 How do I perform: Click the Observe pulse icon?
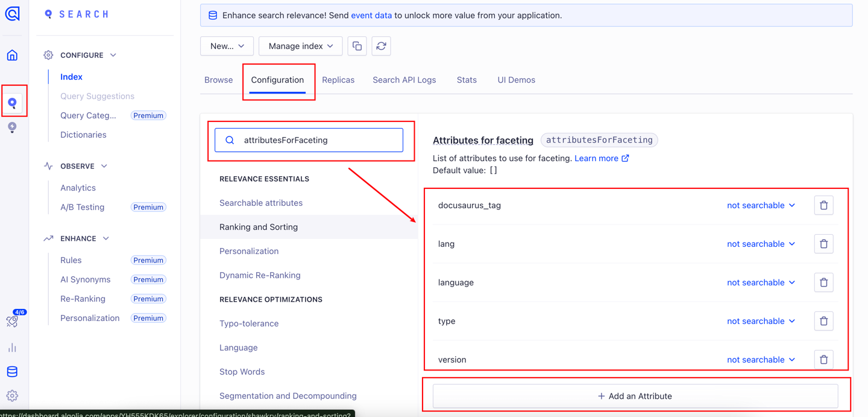point(48,166)
